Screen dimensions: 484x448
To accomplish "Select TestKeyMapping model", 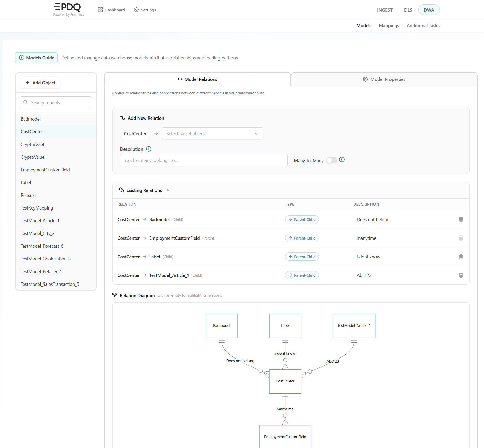I will tap(56, 208).
